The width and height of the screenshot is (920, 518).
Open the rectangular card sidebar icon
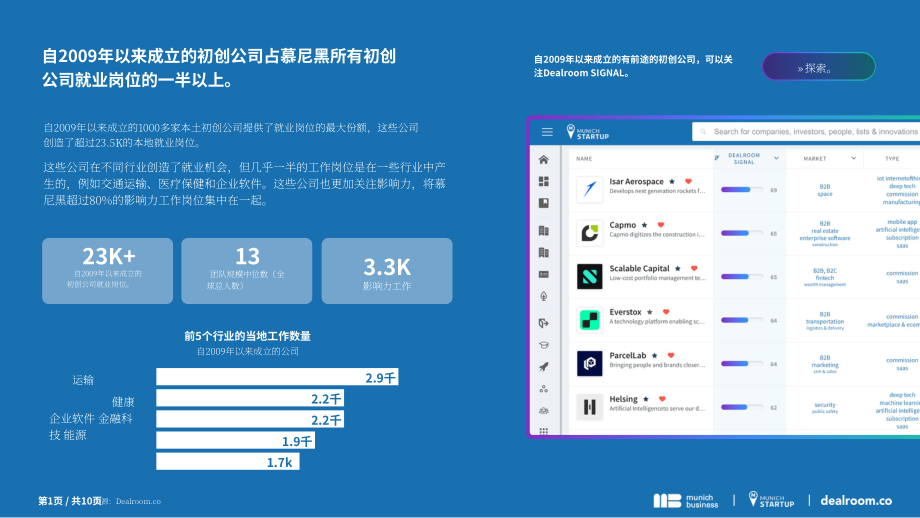(544, 275)
